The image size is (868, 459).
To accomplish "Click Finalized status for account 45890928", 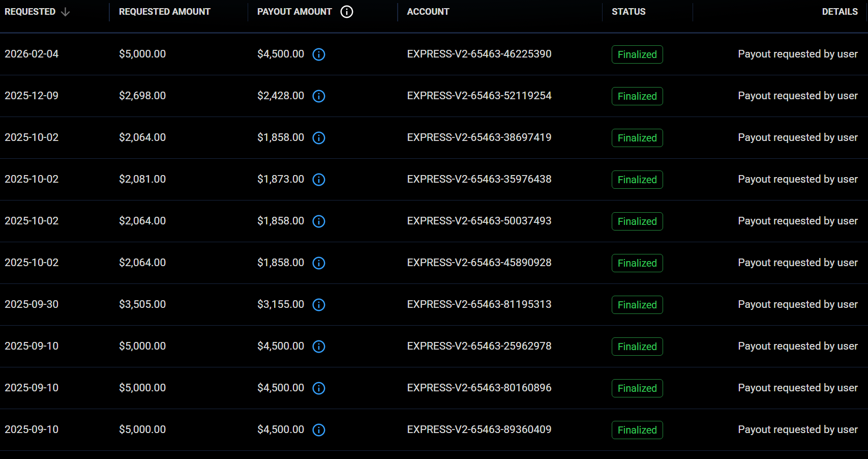I will 637,263.
